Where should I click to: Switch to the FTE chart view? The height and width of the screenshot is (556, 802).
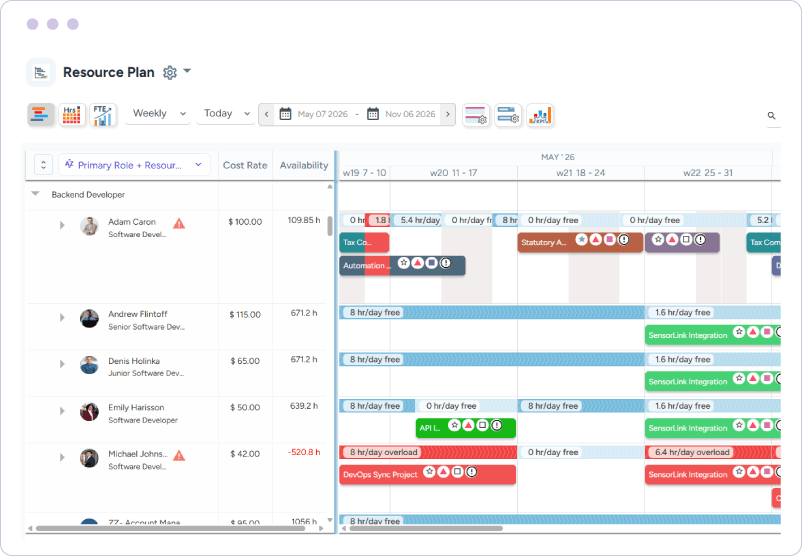(103, 115)
